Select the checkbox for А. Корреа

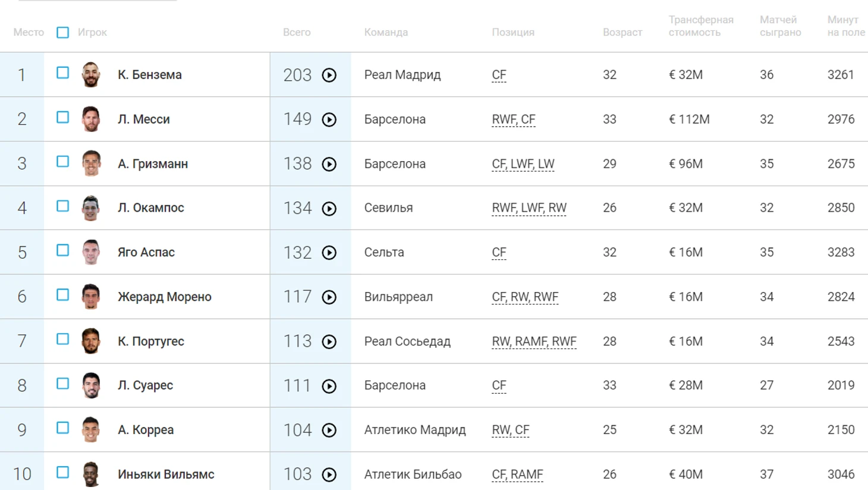(x=62, y=428)
